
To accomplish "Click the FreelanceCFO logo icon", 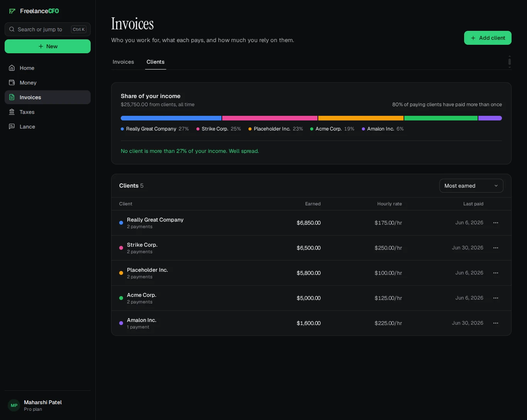I will (x=12, y=11).
